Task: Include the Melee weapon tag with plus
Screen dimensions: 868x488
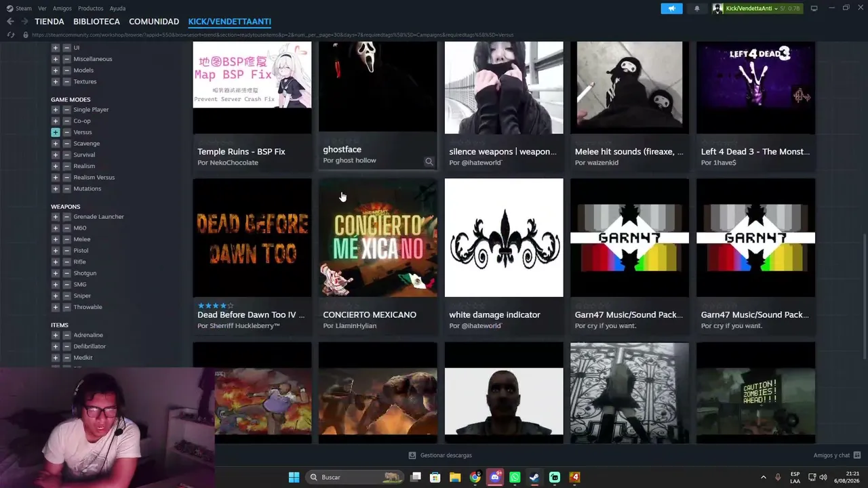Action: (x=55, y=239)
